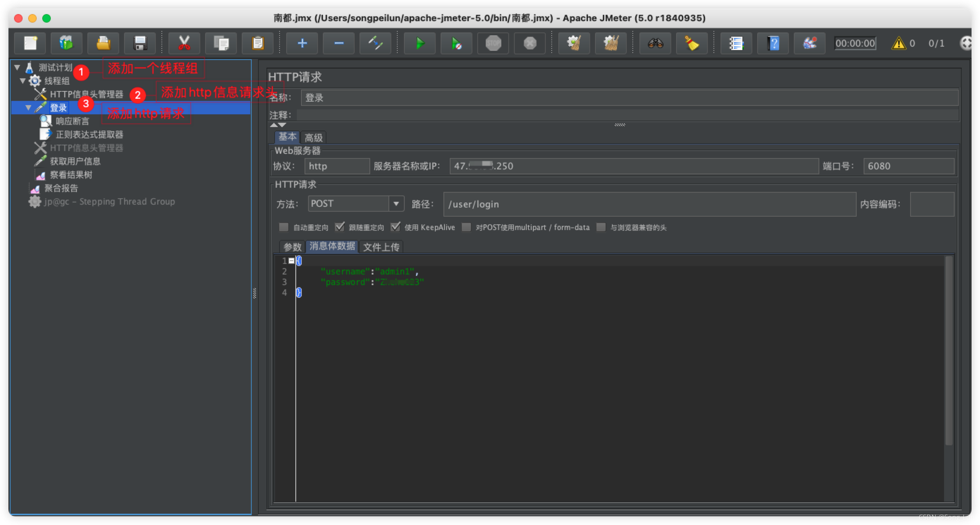Toggle the 跟随重定向 checkbox
The height and width of the screenshot is (525, 980).
coord(339,227)
